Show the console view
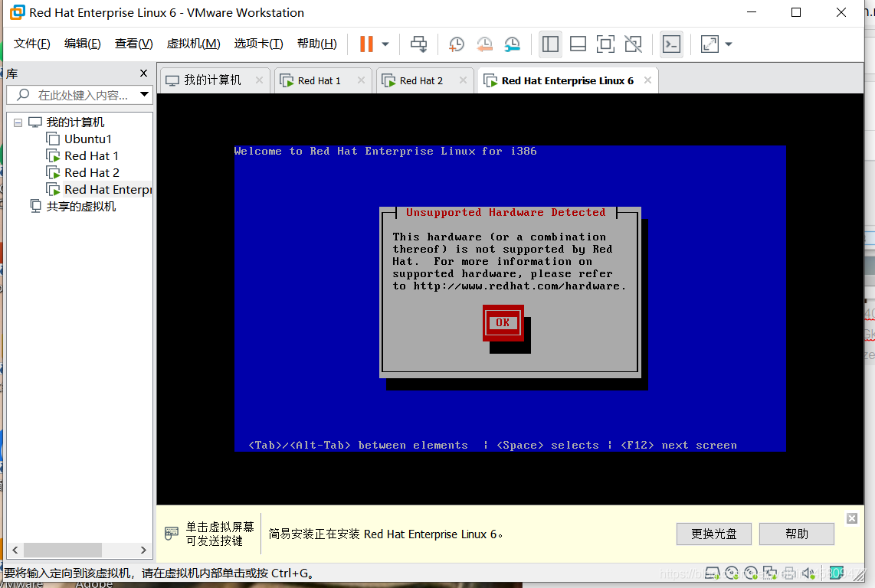Viewport: 875px width, 588px height. pyautogui.click(x=671, y=44)
